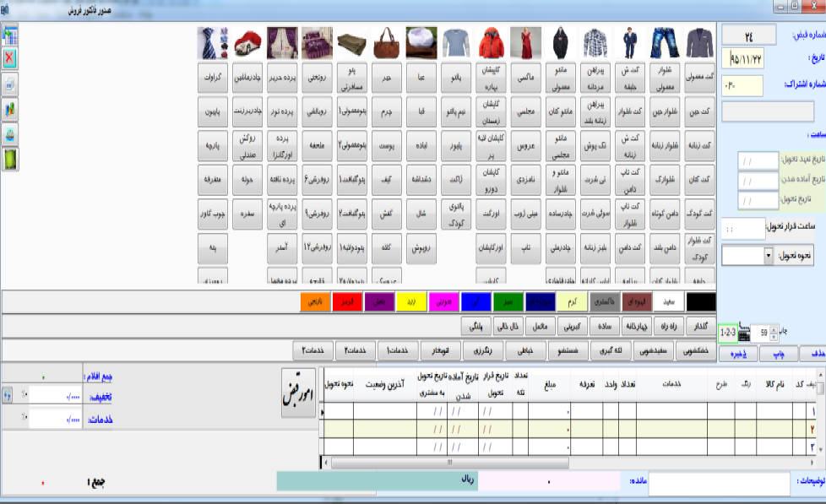826x504 pixels.
Task: Pick the orange نارنجی color swatch
Action: click(x=315, y=301)
